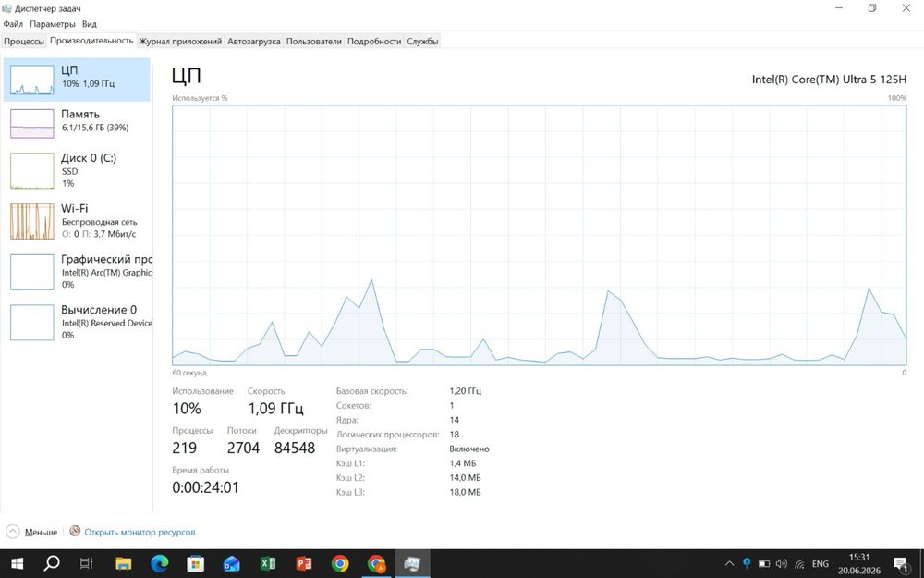The width and height of the screenshot is (924, 578).
Task: Open second Chrome profile icon on taskbar
Action: [376, 564]
